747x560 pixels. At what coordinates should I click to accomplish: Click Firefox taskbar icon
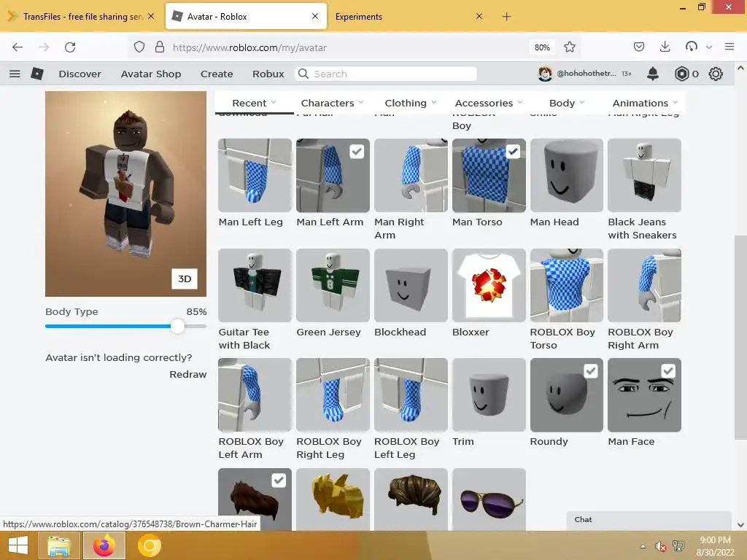click(104, 545)
